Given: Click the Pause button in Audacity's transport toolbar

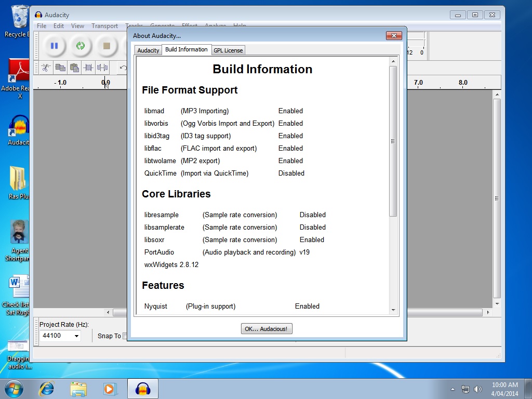Looking at the screenshot, I should (x=54, y=46).
